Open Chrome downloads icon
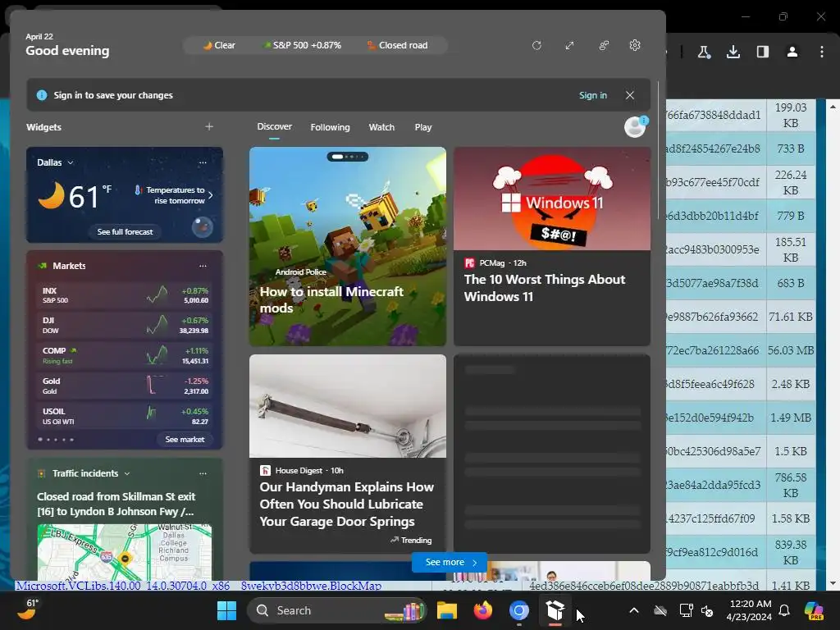This screenshot has width=840, height=630. [733, 52]
